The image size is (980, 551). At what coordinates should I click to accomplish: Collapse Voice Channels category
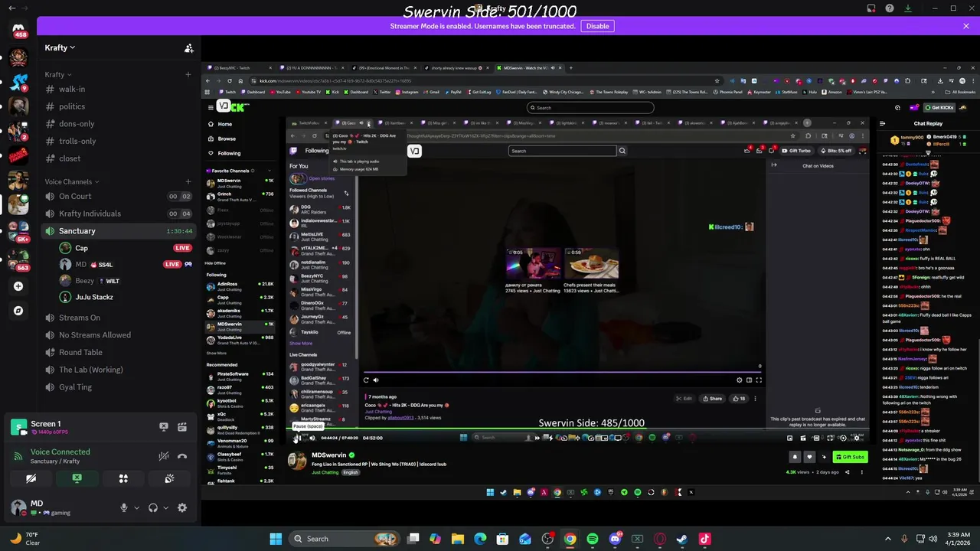coord(71,181)
